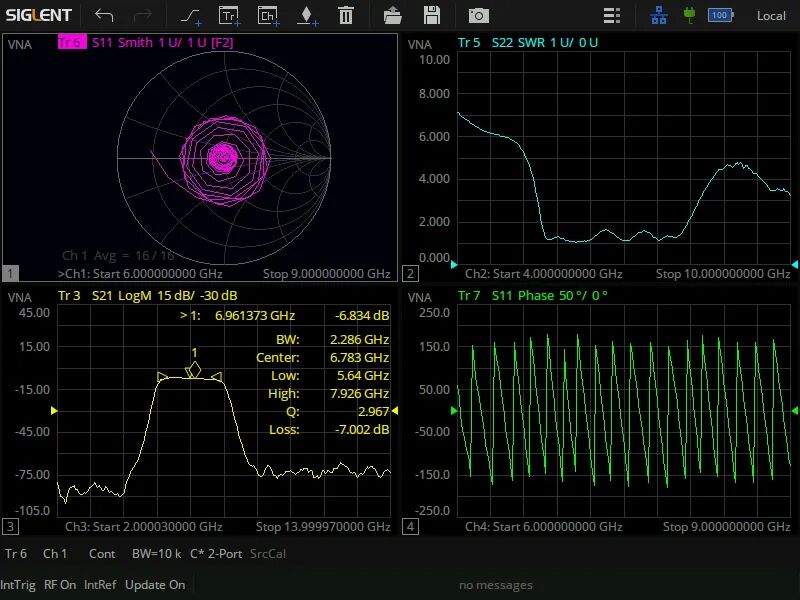Viewport: 800px width, 600px height.
Task: Click the undo arrow icon
Action: click(x=104, y=15)
